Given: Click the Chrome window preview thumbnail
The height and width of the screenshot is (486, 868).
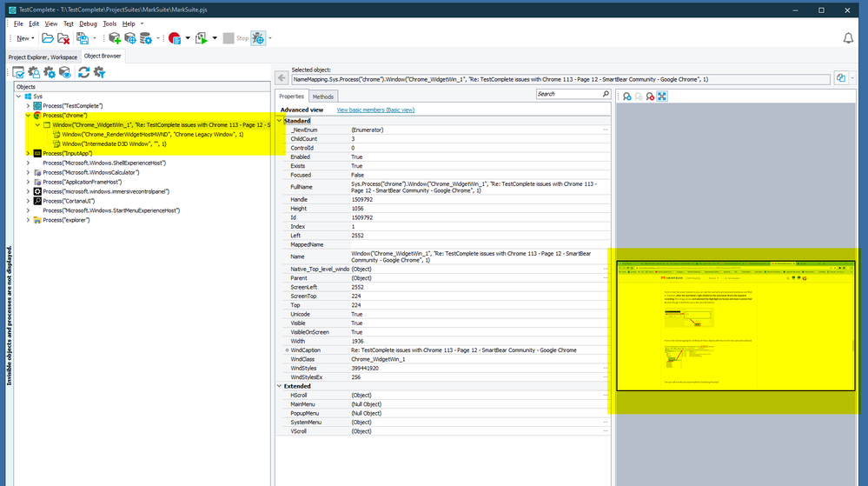Looking at the screenshot, I should click(736, 326).
